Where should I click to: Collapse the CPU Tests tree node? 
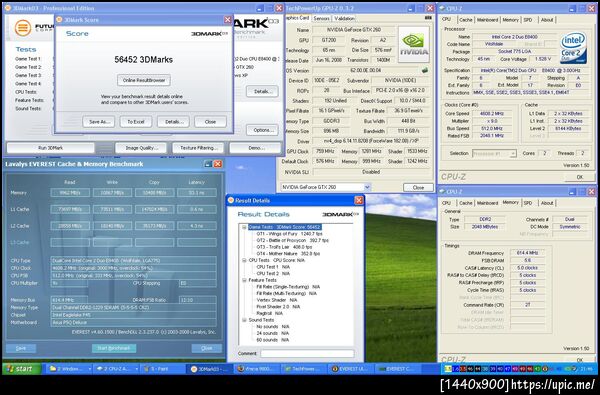[x=244, y=260]
